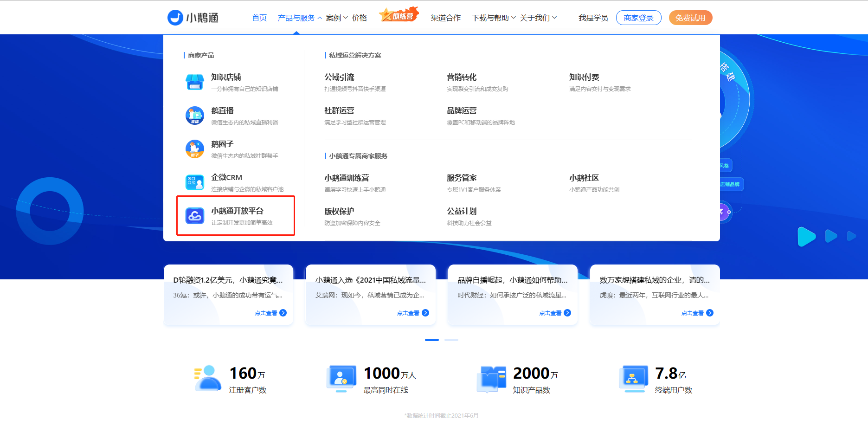Image resolution: width=868 pixels, height=439 pixels.
Task: Click arrow icon on D轮融资 card
Action: pos(283,313)
